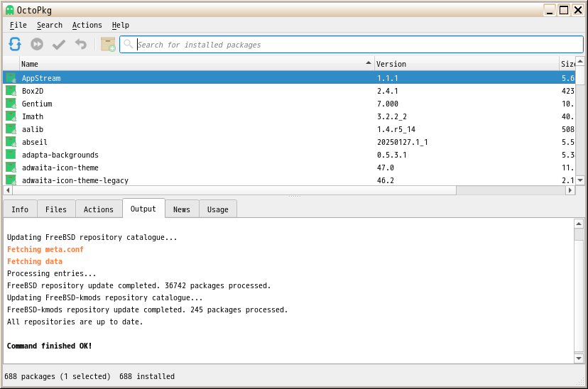Select the adapta-backgrounds package name

point(60,155)
